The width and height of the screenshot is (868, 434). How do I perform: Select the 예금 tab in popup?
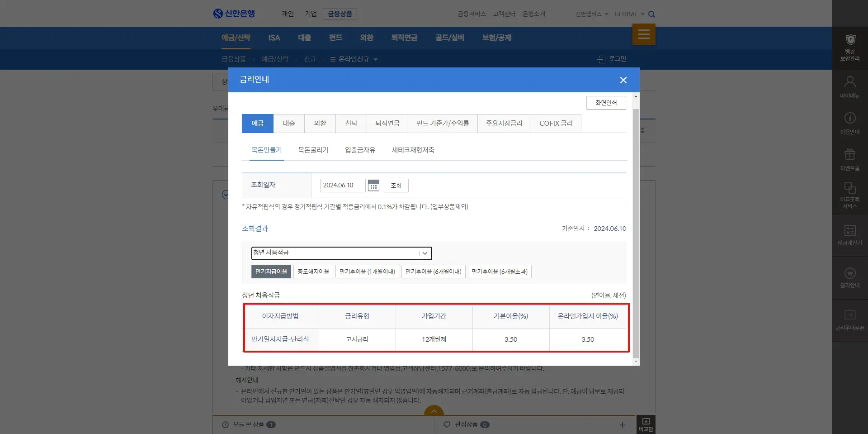[258, 124]
